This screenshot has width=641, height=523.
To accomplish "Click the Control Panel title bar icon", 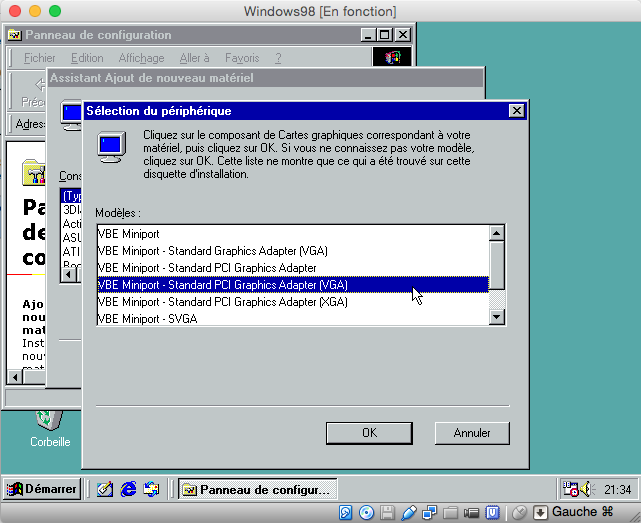I will coord(15,35).
